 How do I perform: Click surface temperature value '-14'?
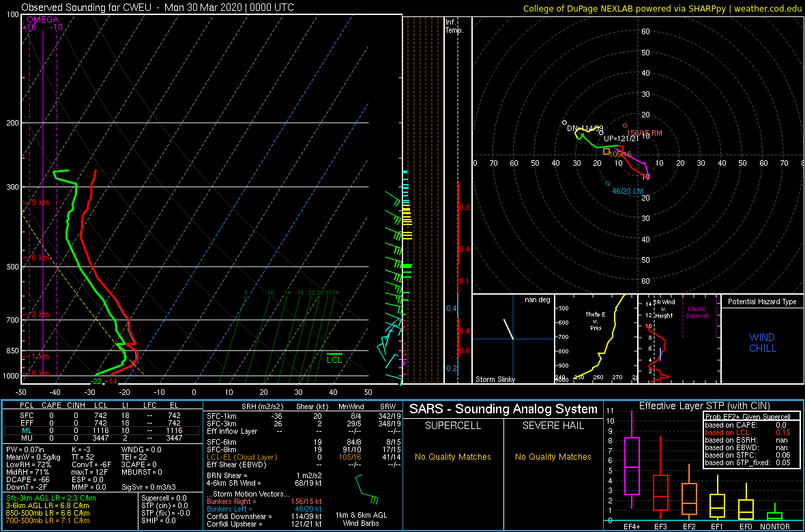tap(111, 381)
